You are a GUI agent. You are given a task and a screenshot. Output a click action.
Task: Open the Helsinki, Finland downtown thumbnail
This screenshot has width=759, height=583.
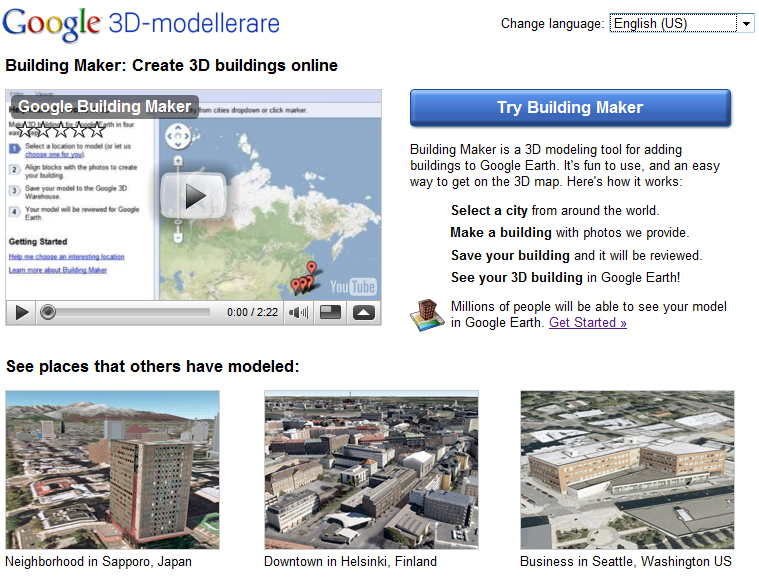tap(371, 470)
